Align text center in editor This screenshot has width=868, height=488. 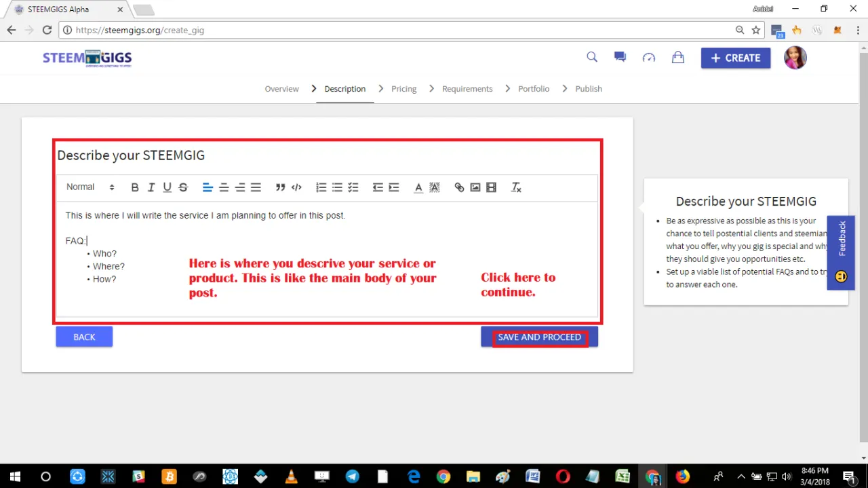224,187
